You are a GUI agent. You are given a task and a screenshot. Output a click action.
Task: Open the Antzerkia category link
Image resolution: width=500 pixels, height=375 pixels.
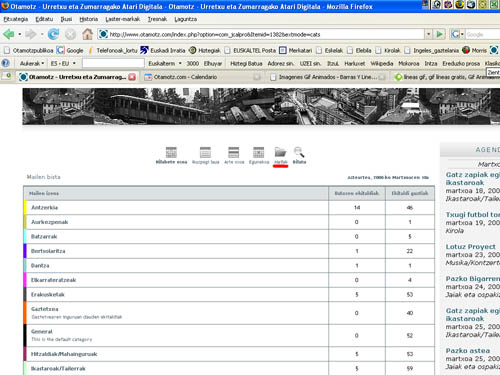click(44, 207)
